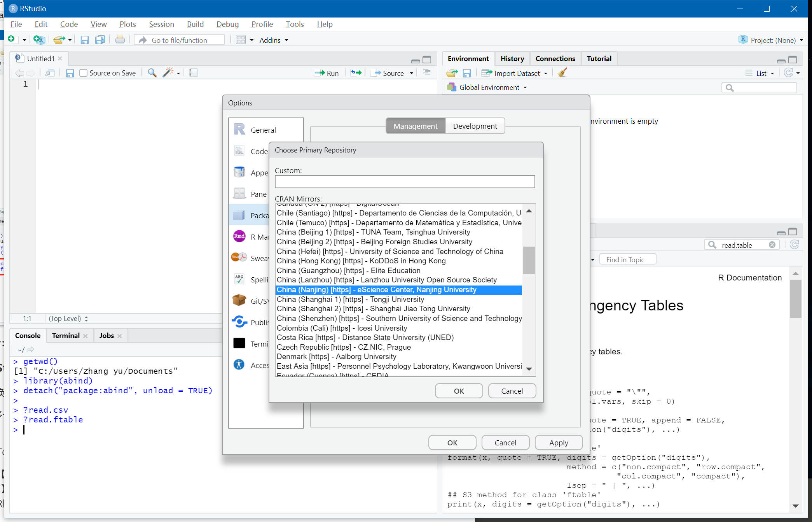This screenshot has height=522, width=812.
Task: Refresh the help topic
Action: point(795,244)
